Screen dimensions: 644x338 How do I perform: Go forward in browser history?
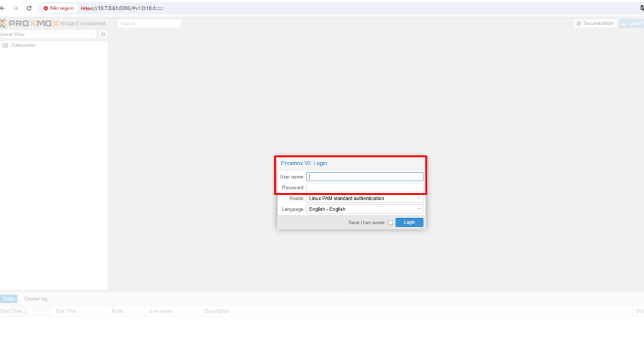[16, 8]
